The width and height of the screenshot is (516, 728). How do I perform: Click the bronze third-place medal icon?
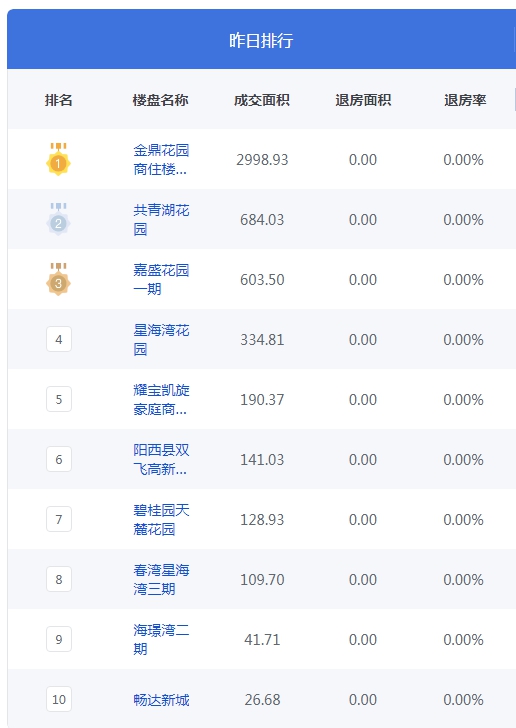pyautogui.click(x=58, y=279)
